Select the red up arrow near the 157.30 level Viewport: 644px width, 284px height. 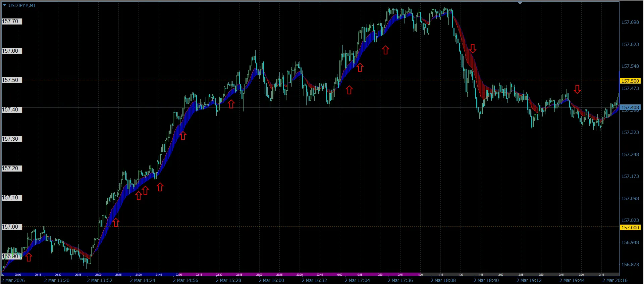[x=183, y=136]
